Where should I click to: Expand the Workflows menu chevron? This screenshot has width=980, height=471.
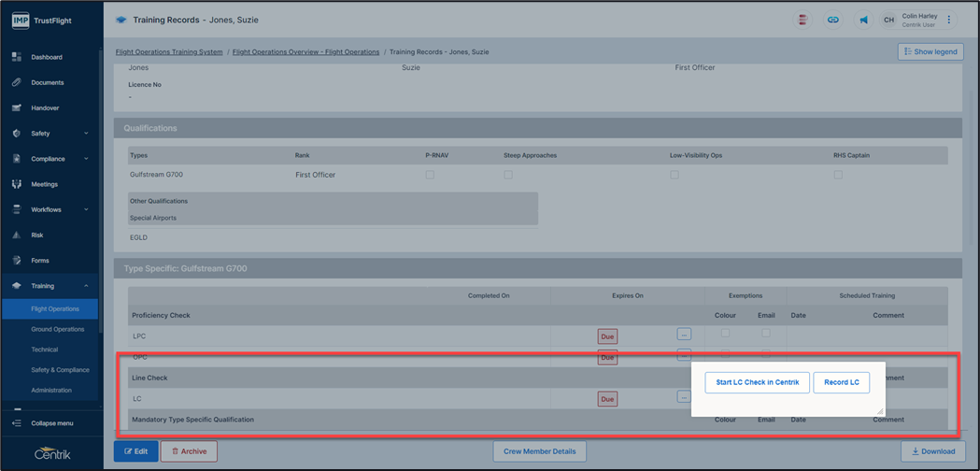point(86,209)
